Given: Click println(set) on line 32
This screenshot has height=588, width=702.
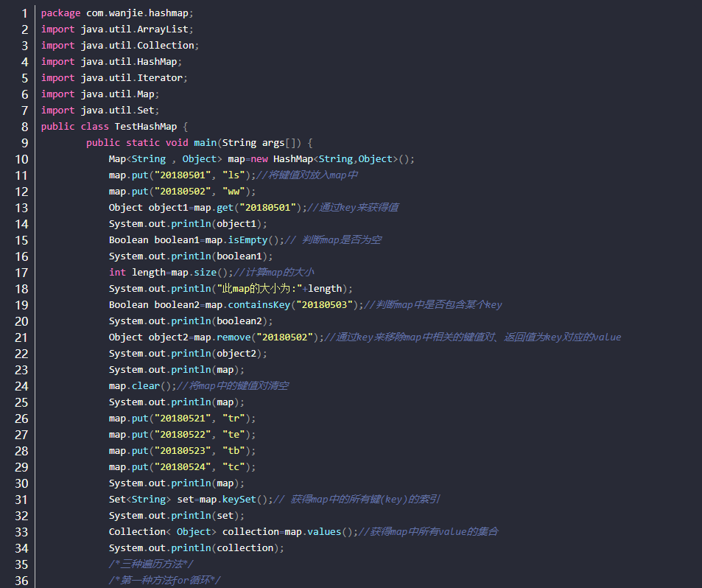Looking at the screenshot, I should [205, 516].
